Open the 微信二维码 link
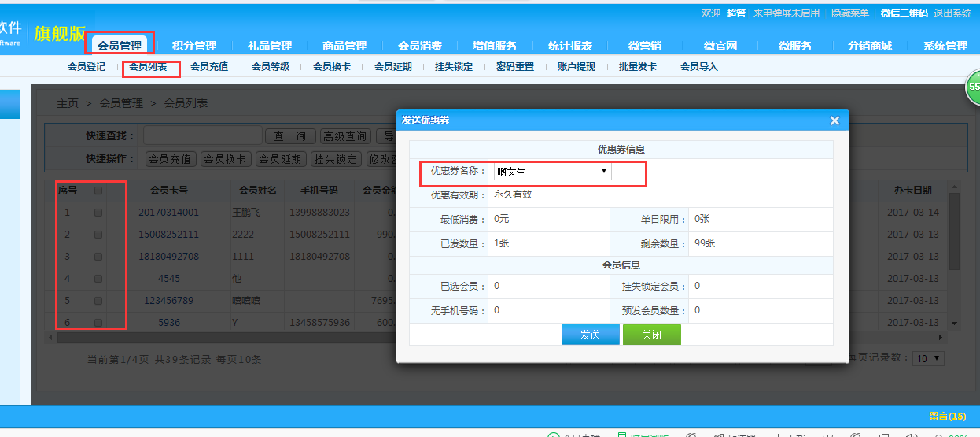The width and height of the screenshot is (980, 437). pyautogui.click(x=904, y=13)
